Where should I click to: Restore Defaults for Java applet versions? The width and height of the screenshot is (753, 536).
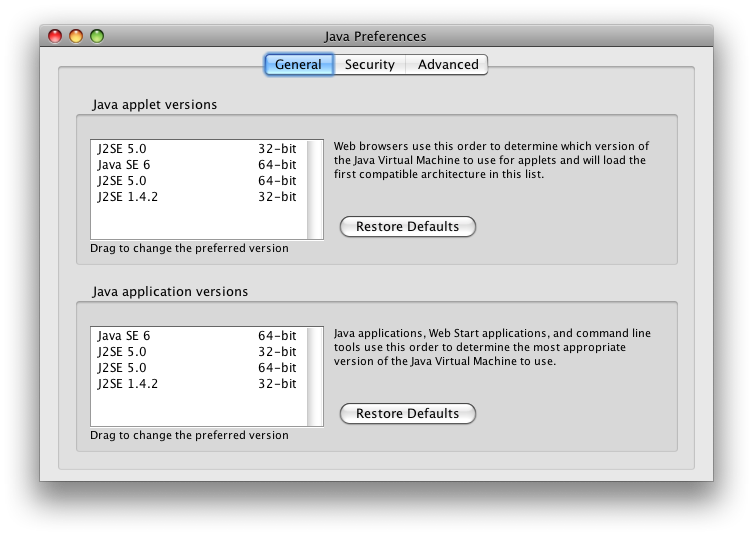(x=407, y=226)
